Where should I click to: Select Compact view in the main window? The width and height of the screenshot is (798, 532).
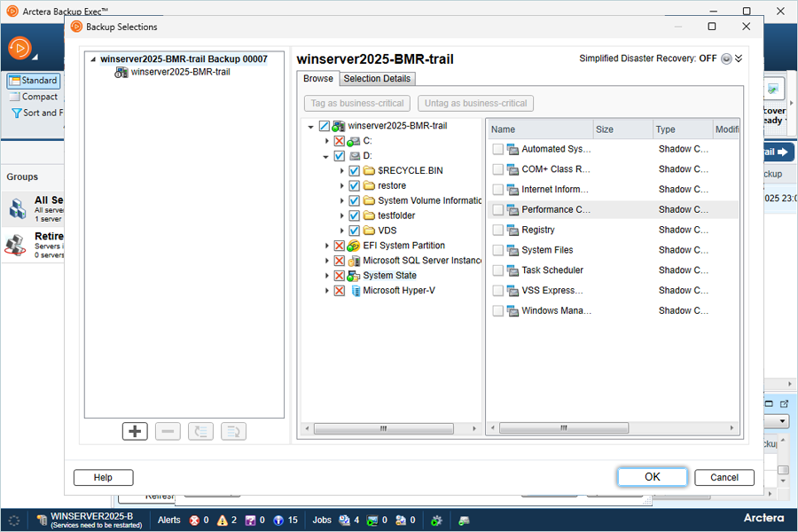tap(34, 97)
